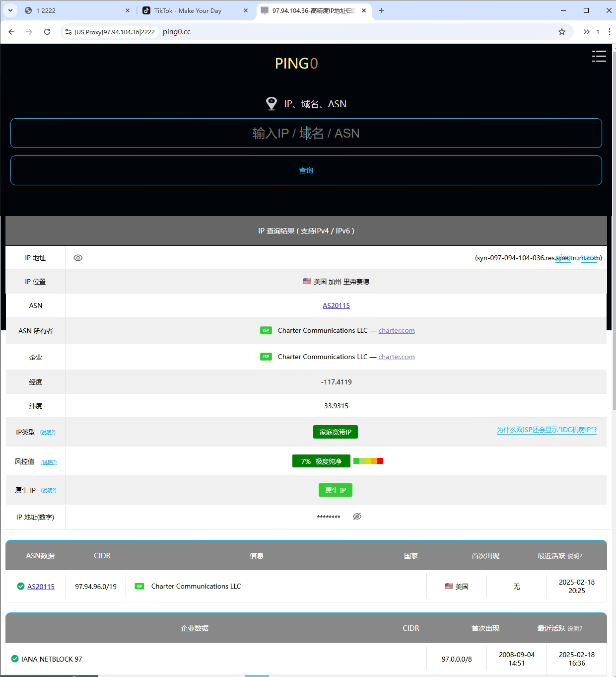The width and height of the screenshot is (616, 677).
Task: Click the location pin icon above the search box
Action: 272,103
